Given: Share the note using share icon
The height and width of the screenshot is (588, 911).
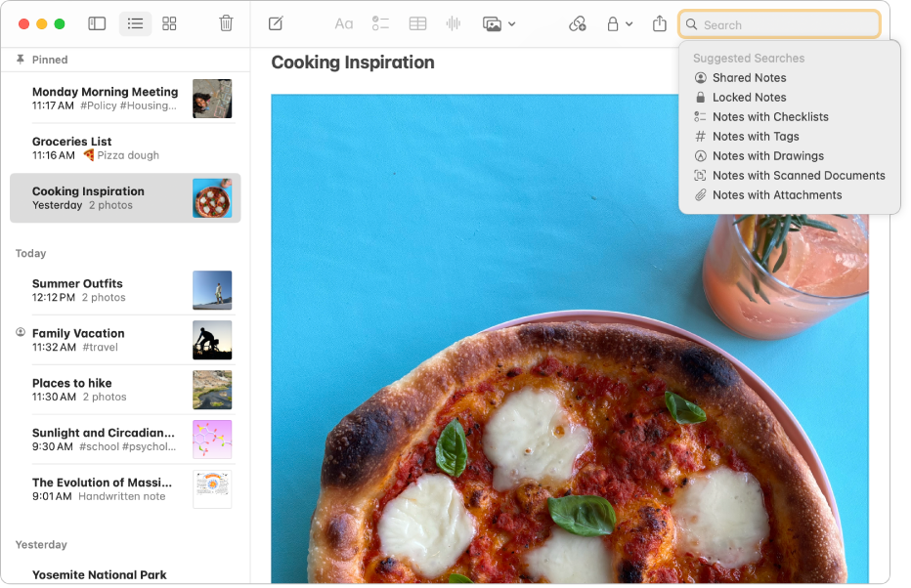Looking at the screenshot, I should click(x=660, y=23).
